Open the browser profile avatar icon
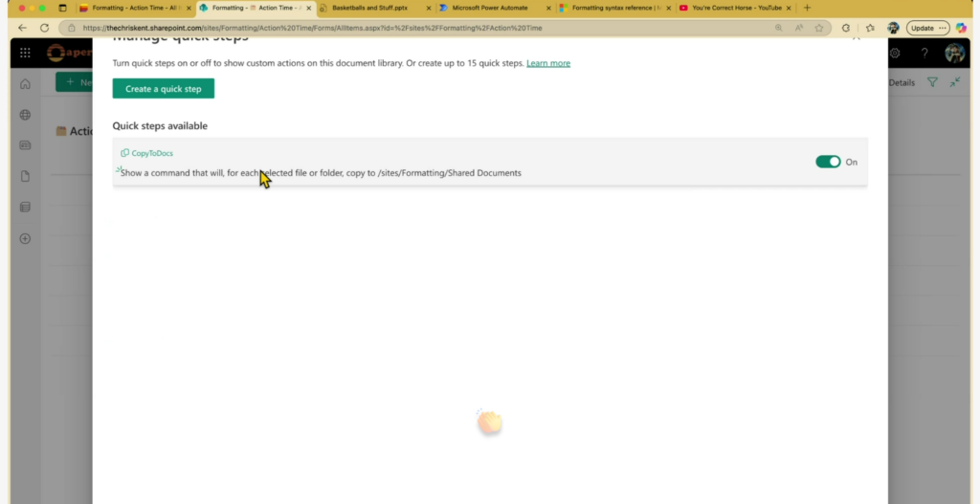This screenshot has height=504, width=980. pos(893,28)
